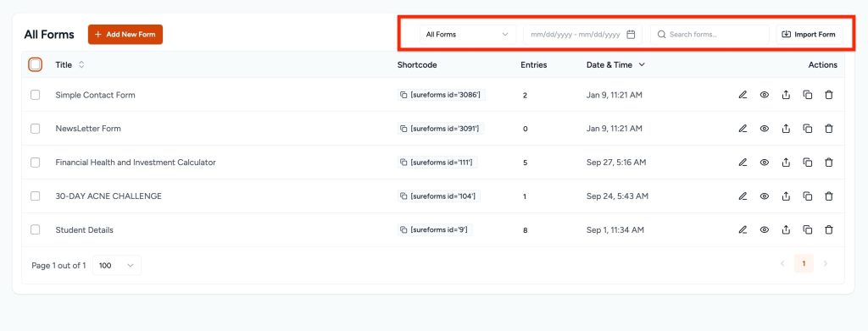Duplicate the Student Details form
868x331 pixels.
(x=808, y=230)
